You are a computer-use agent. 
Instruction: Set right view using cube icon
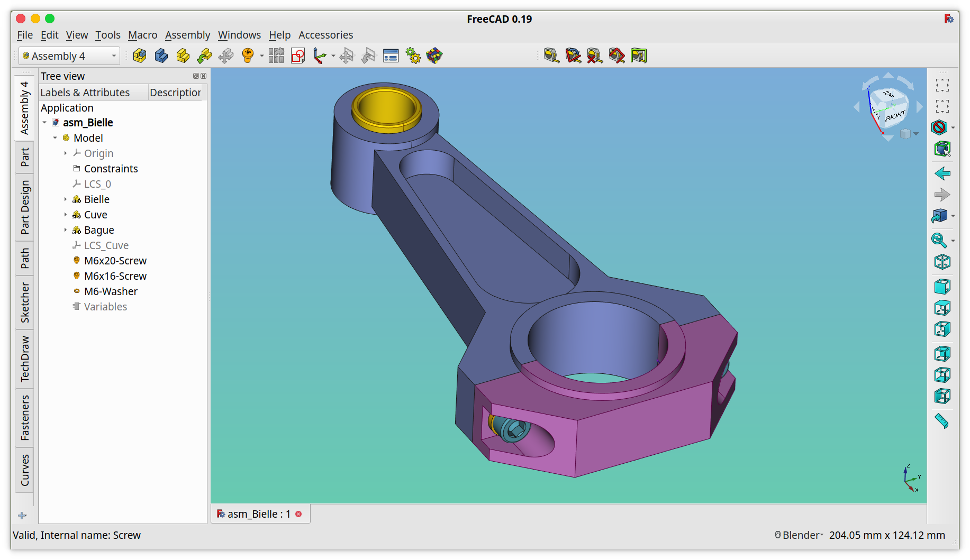(942, 329)
